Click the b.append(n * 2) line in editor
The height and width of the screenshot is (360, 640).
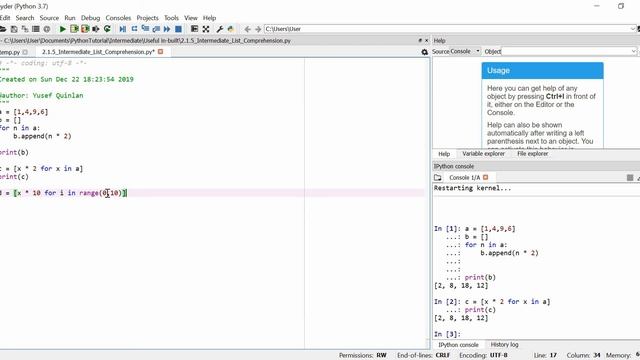pos(42,136)
